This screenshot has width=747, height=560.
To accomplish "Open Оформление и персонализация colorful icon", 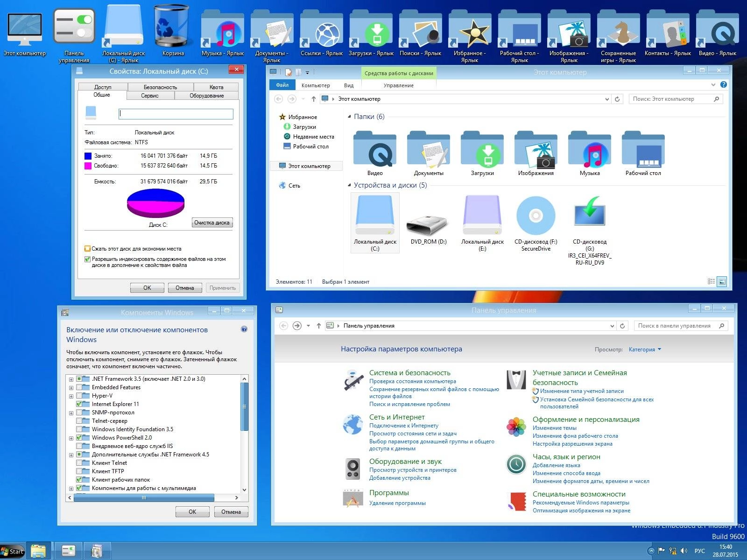I will click(516, 427).
